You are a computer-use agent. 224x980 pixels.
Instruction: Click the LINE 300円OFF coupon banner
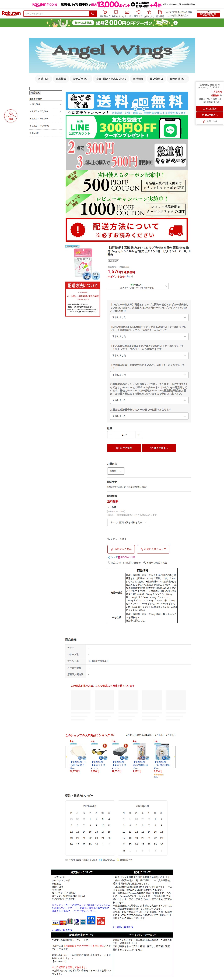pyautogui.click(x=127, y=127)
